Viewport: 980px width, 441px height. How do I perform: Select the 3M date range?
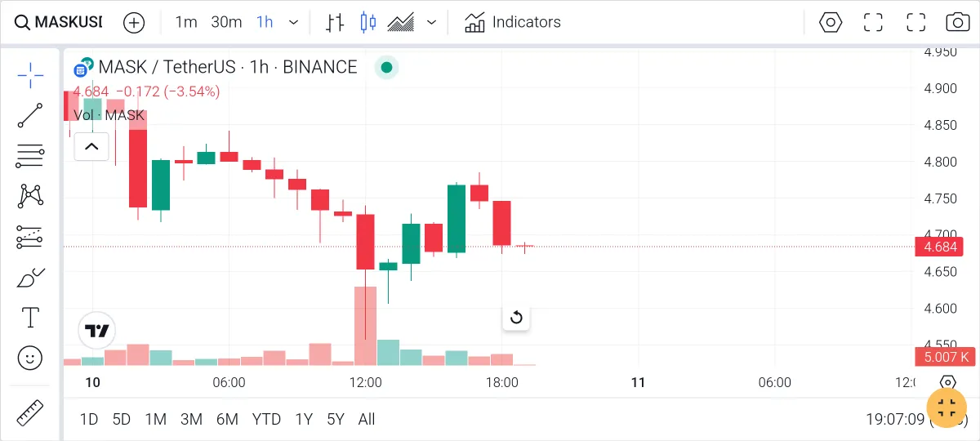pyautogui.click(x=191, y=419)
